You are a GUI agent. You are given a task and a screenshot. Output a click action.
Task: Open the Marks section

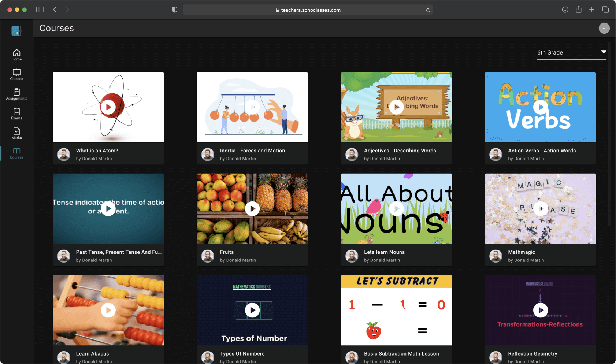pos(16,133)
